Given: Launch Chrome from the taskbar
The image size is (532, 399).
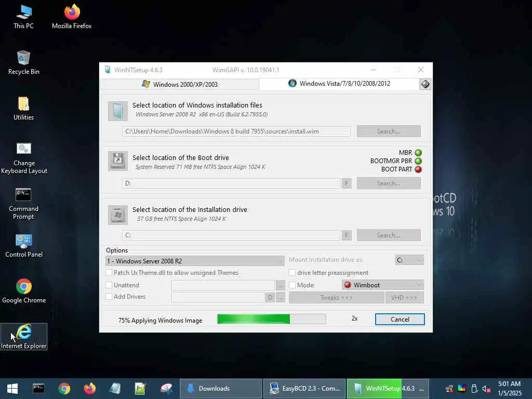Looking at the screenshot, I should pos(64,389).
